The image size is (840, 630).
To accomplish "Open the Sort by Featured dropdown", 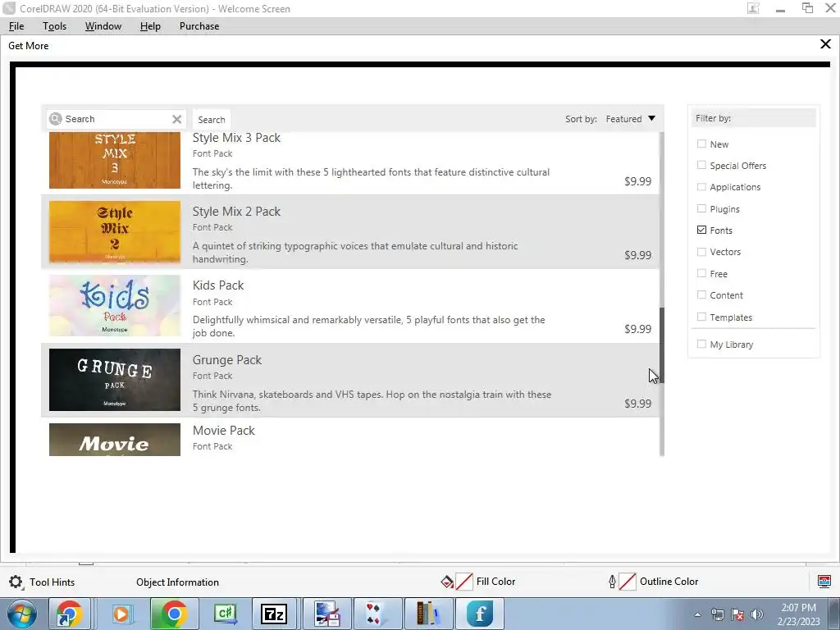I will point(631,119).
